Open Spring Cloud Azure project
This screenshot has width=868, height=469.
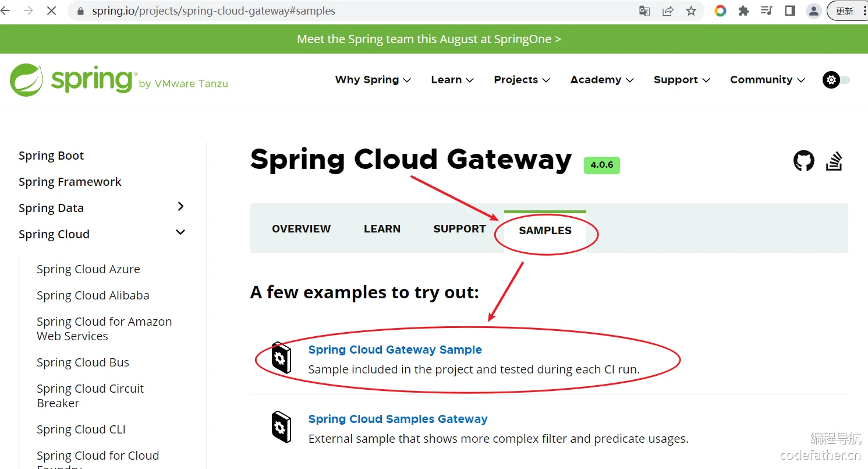88,269
